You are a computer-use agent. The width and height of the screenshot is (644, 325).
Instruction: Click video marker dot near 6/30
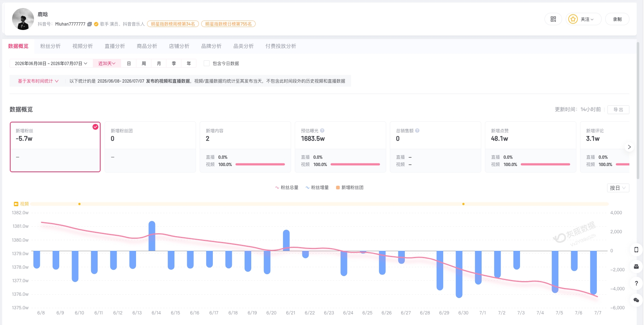click(463, 204)
